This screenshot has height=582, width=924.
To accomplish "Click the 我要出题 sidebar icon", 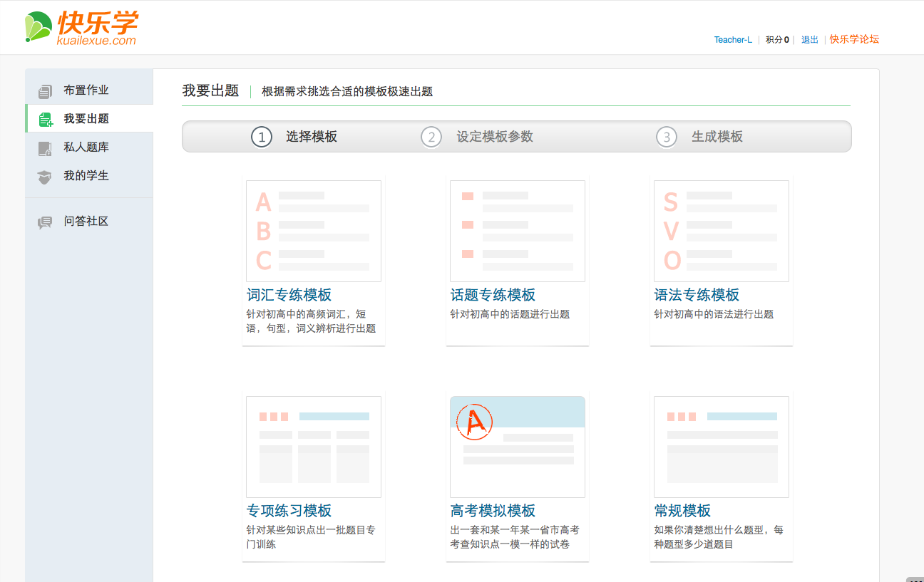I will (46, 120).
